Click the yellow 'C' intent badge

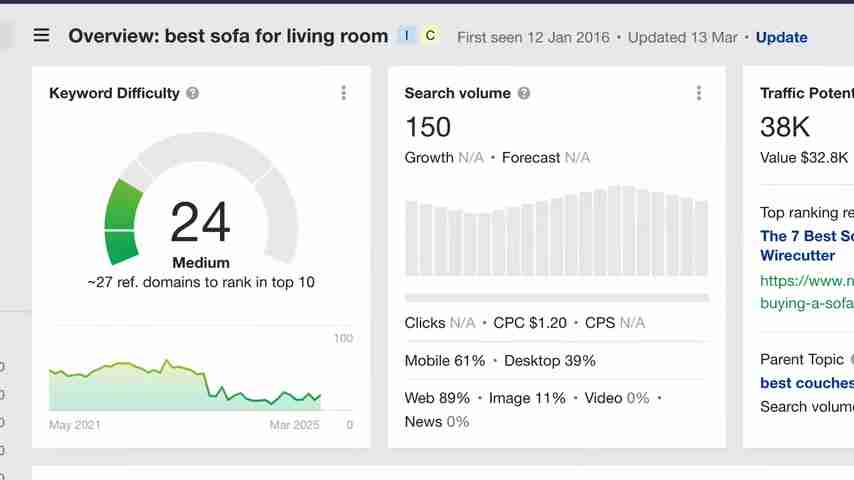point(430,36)
